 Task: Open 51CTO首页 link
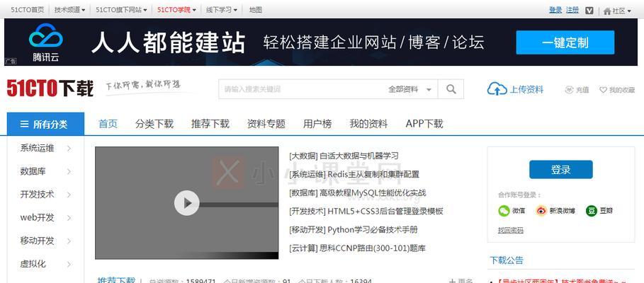tap(27, 10)
